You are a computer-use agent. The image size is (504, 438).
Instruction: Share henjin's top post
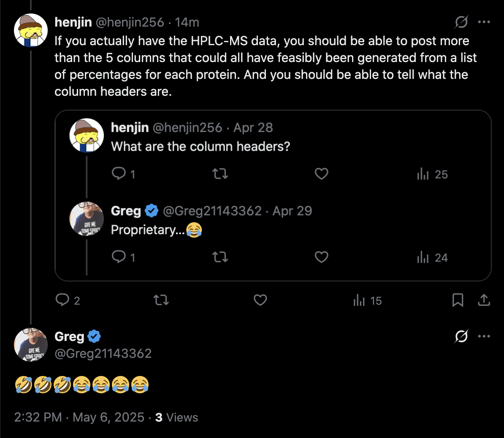[x=484, y=300]
